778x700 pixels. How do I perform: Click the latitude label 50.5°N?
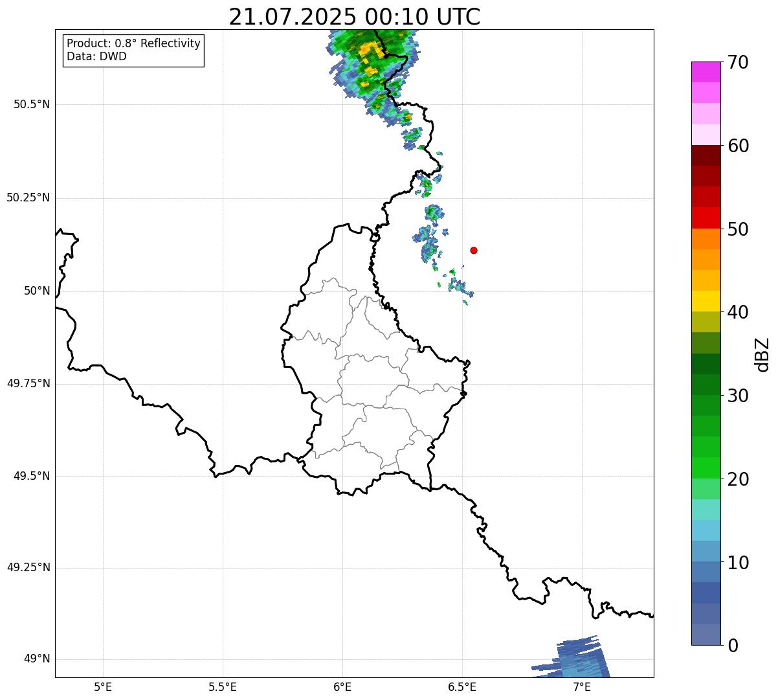tap(32, 104)
